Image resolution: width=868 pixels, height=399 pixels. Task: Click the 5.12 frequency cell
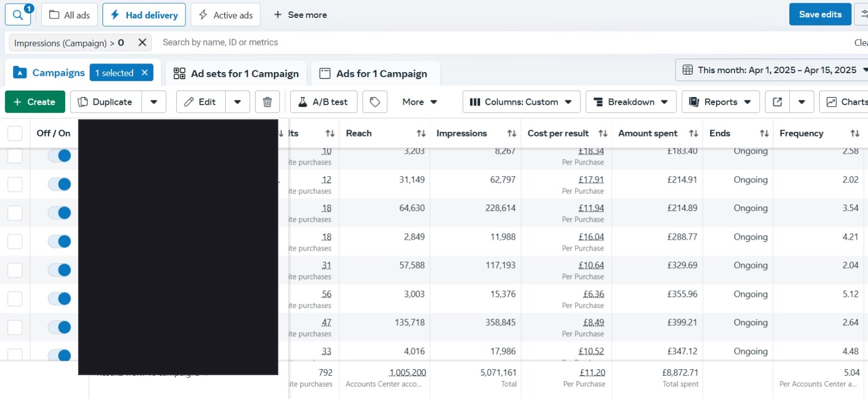tap(850, 294)
